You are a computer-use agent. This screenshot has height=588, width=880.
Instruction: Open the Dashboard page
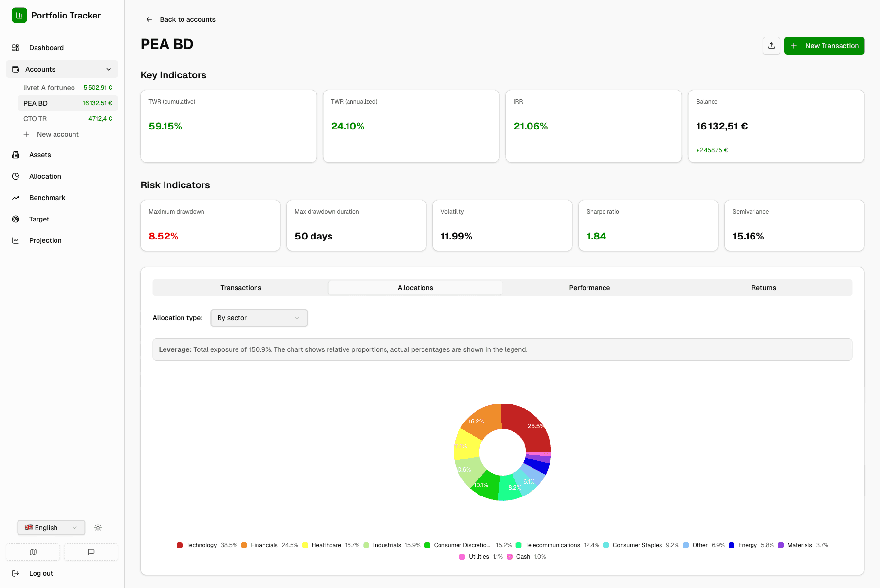pos(46,47)
